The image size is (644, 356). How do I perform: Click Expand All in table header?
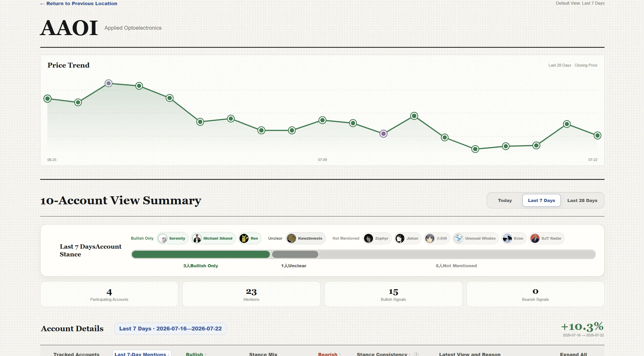point(573,354)
